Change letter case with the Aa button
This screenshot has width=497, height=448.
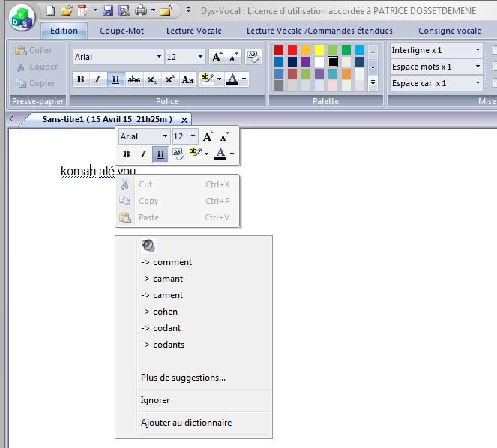[x=187, y=79]
